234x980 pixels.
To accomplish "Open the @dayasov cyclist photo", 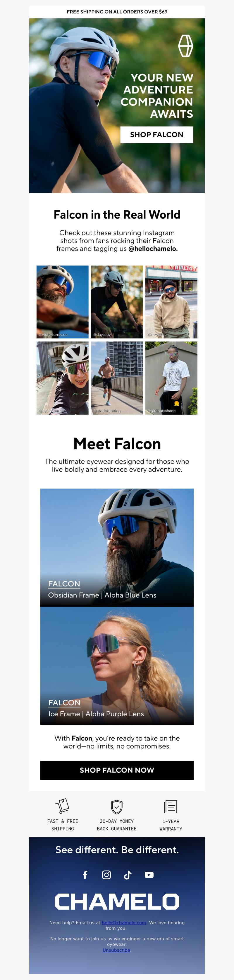I will coord(117,302).
